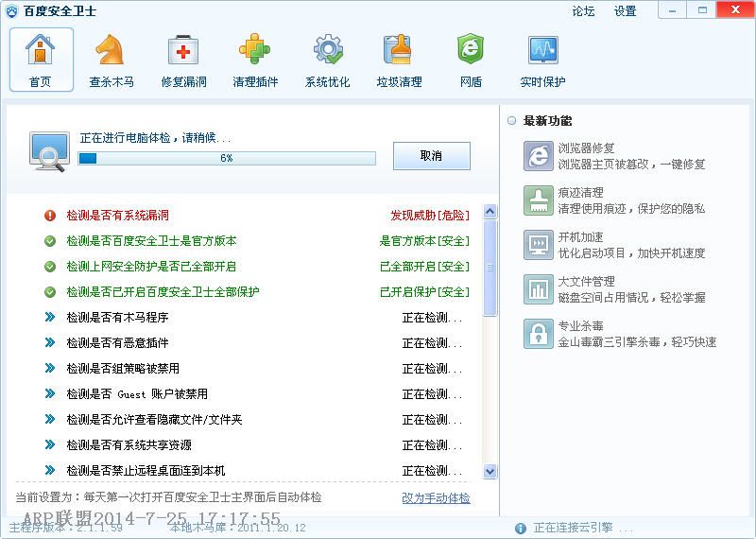
Task: Click the 大文件管理 chart icon
Action: pyautogui.click(x=538, y=289)
